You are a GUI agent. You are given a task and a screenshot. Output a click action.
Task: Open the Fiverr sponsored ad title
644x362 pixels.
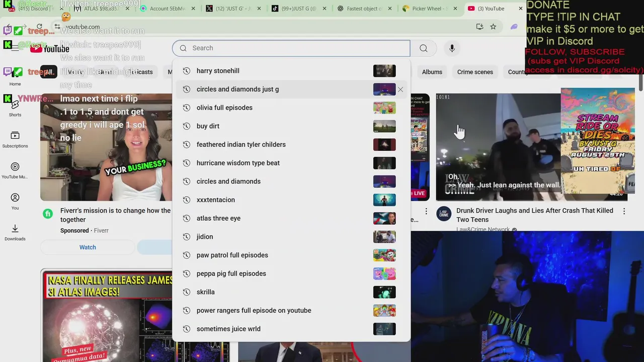(x=116, y=215)
